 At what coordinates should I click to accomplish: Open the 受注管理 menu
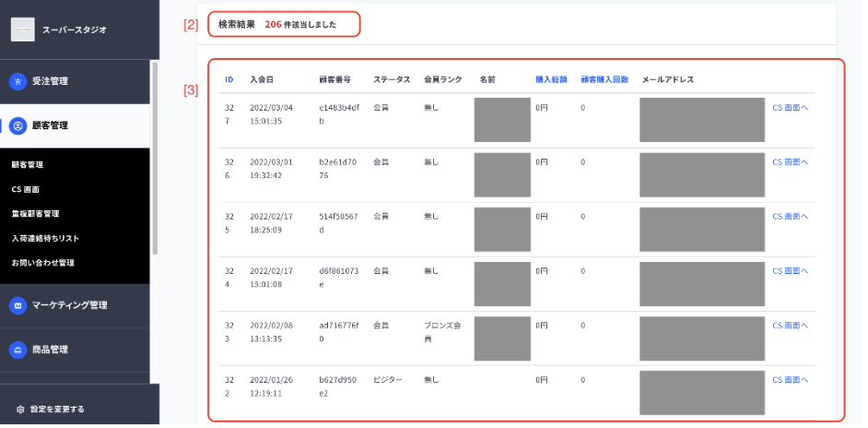pos(75,81)
